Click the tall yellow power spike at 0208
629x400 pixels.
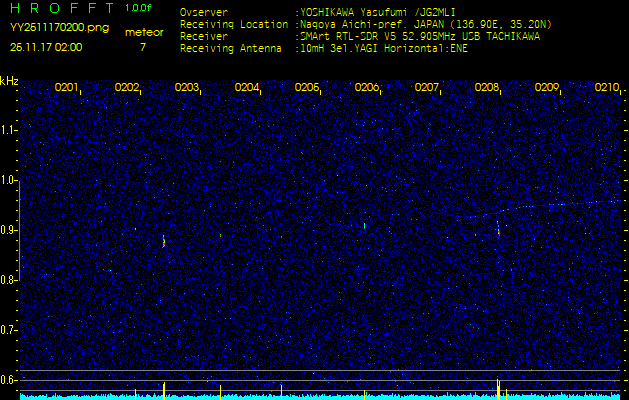click(498, 389)
